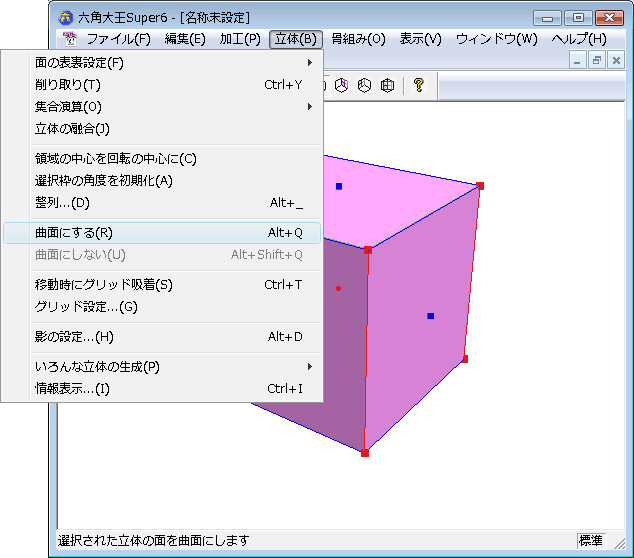Restore the inner document window
This screenshot has height=558, width=634.
point(596,61)
